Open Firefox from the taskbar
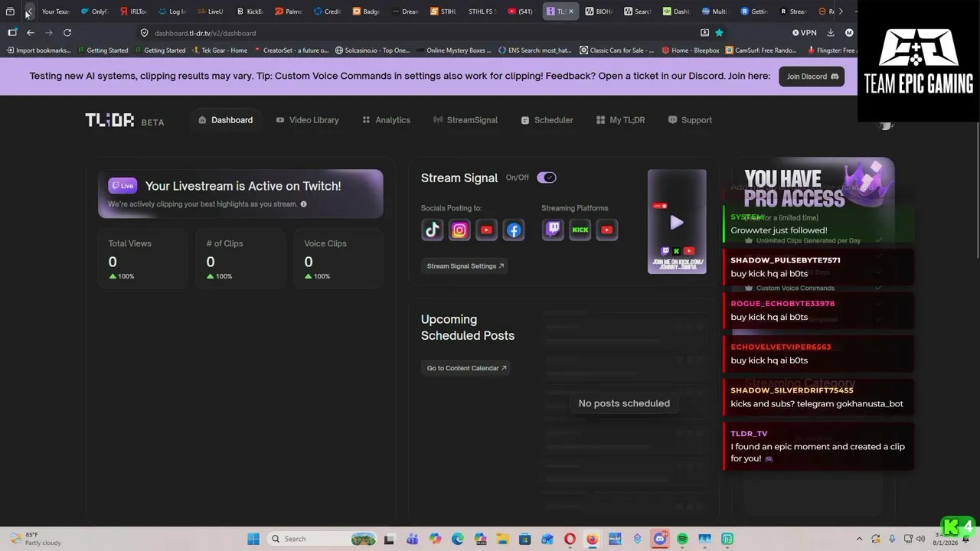 [592, 539]
